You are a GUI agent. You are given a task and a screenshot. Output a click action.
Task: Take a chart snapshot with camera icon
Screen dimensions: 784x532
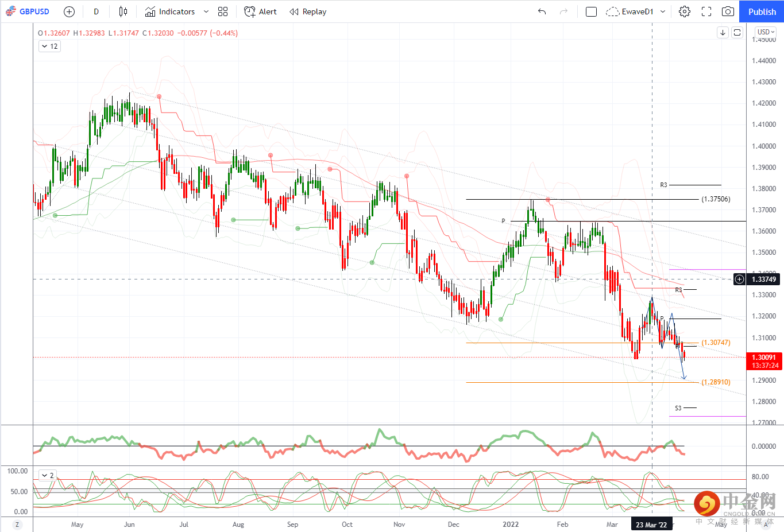click(728, 11)
